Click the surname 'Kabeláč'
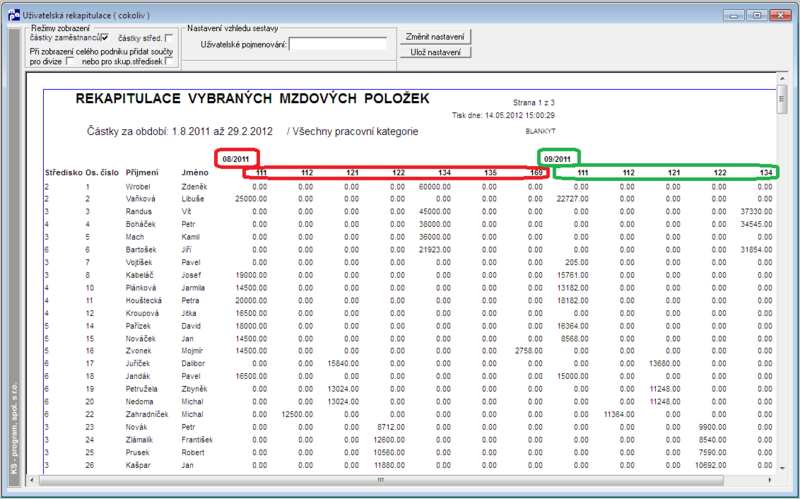The width and height of the screenshot is (800, 499). point(139,275)
